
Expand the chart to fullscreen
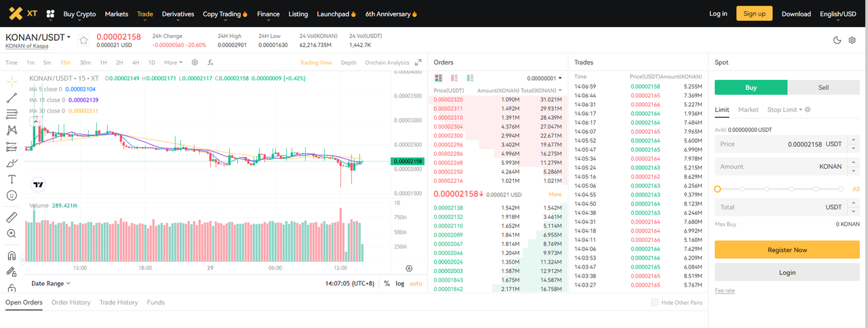[418, 62]
